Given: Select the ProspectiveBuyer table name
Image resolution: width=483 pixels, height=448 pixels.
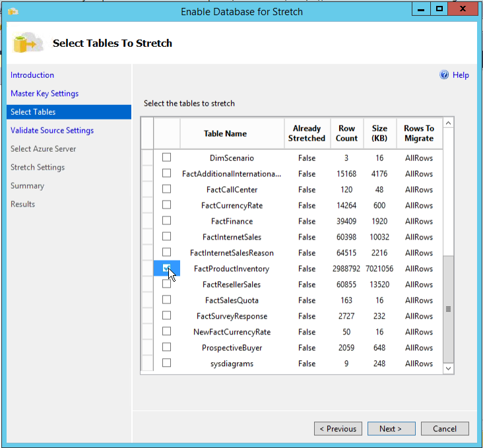Looking at the screenshot, I should click(x=232, y=348).
